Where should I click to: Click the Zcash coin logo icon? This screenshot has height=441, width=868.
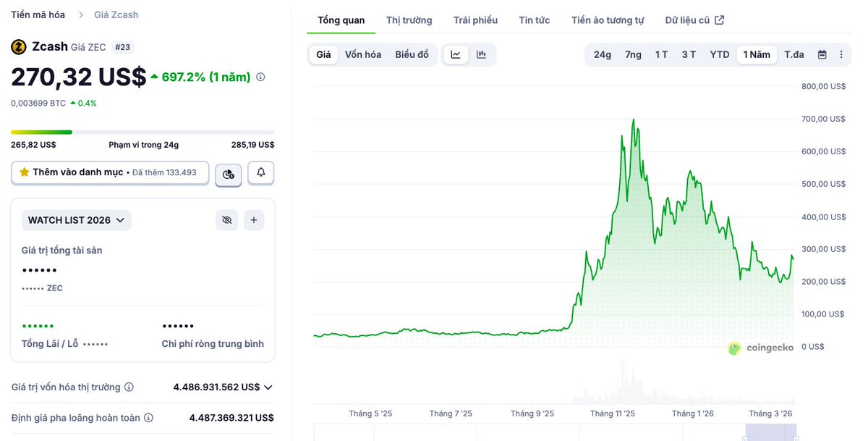coord(19,47)
